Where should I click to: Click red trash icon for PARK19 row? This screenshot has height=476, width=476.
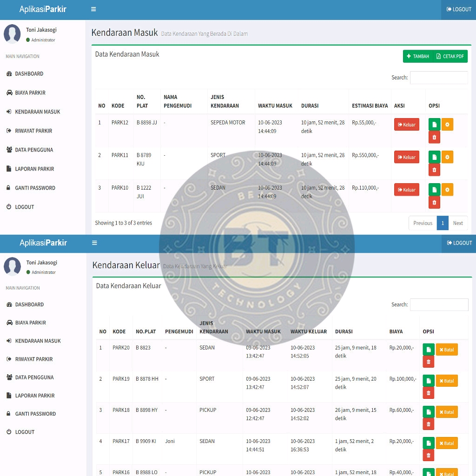429,393
